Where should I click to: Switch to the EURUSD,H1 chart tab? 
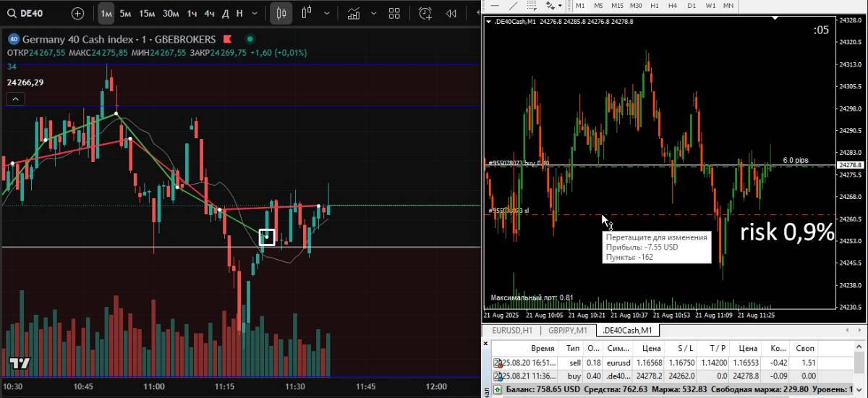511,331
